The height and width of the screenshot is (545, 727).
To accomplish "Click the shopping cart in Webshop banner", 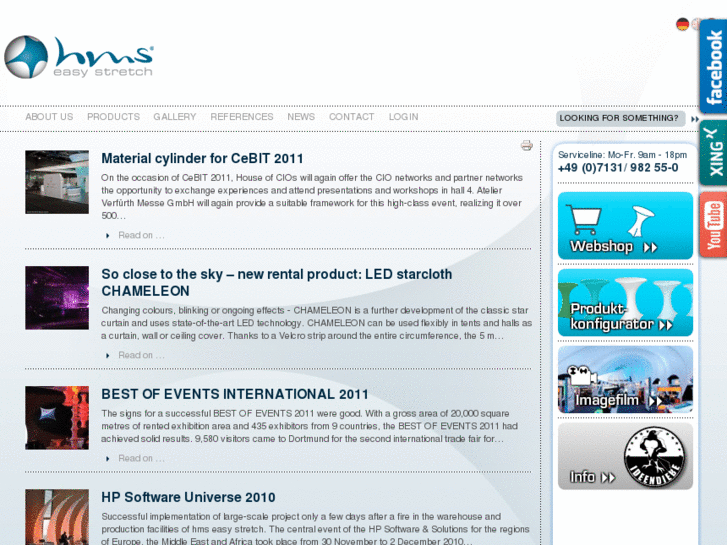I will coord(584,220).
